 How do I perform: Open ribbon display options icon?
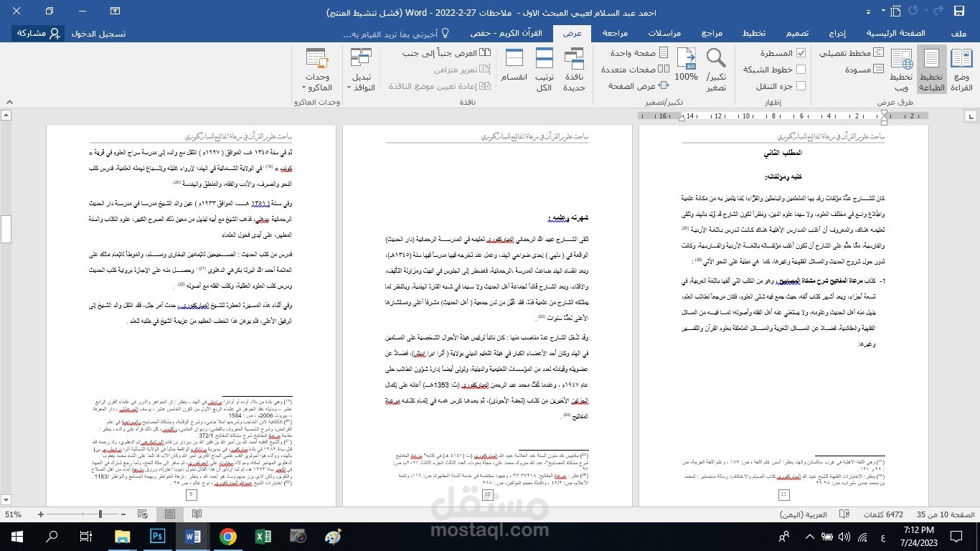point(116,11)
